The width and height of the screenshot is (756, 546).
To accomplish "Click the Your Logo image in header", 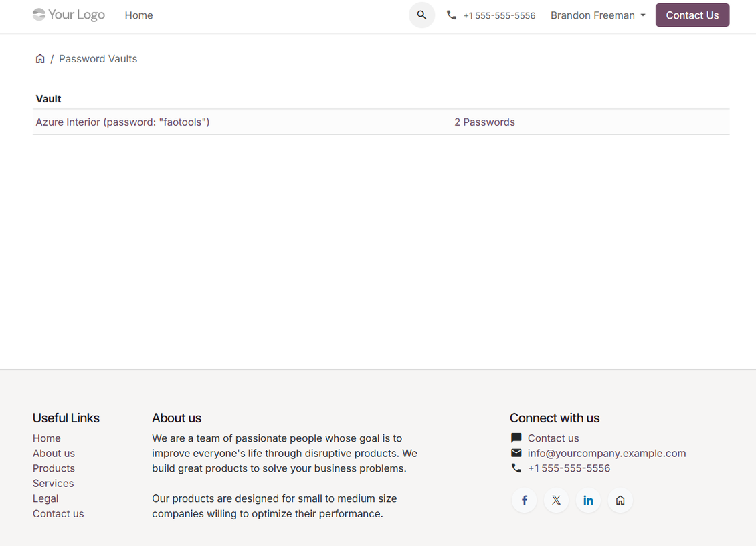I will point(68,15).
